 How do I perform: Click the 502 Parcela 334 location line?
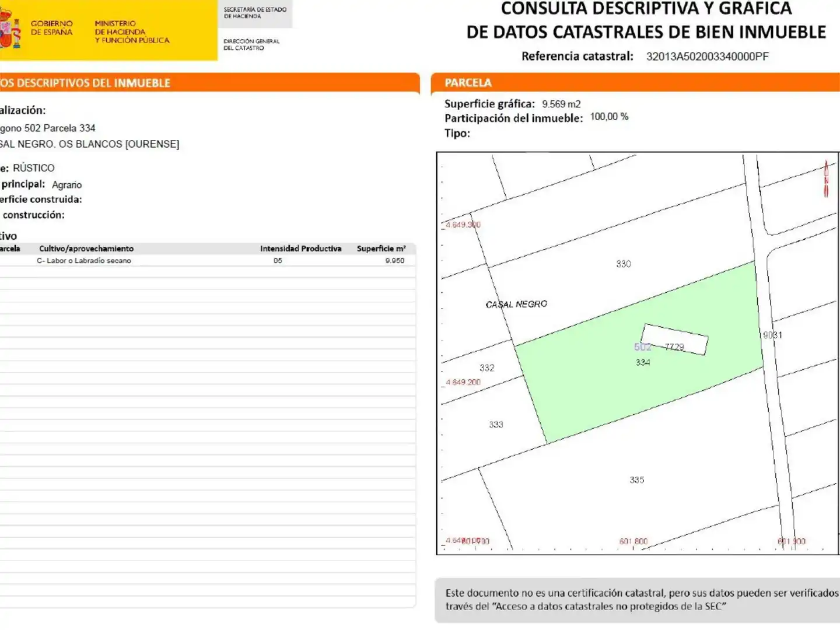pos(60,128)
